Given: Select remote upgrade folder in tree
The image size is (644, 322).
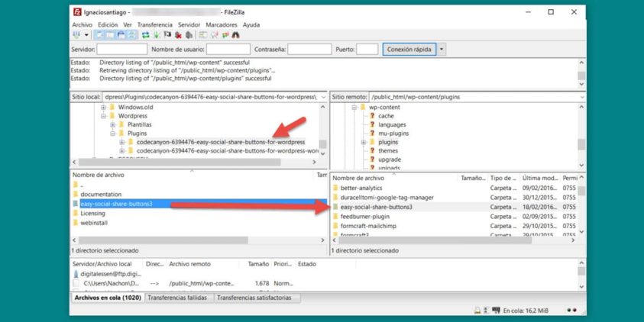Looking at the screenshot, I should tap(390, 159).
